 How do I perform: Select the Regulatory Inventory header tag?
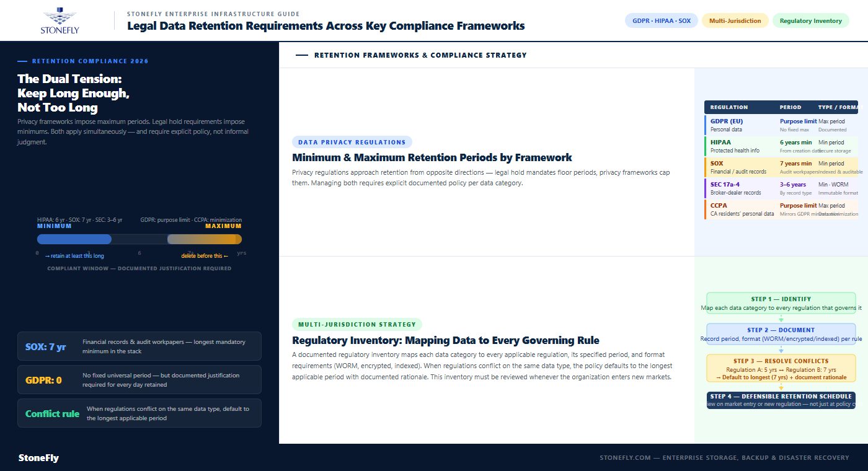click(810, 20)
